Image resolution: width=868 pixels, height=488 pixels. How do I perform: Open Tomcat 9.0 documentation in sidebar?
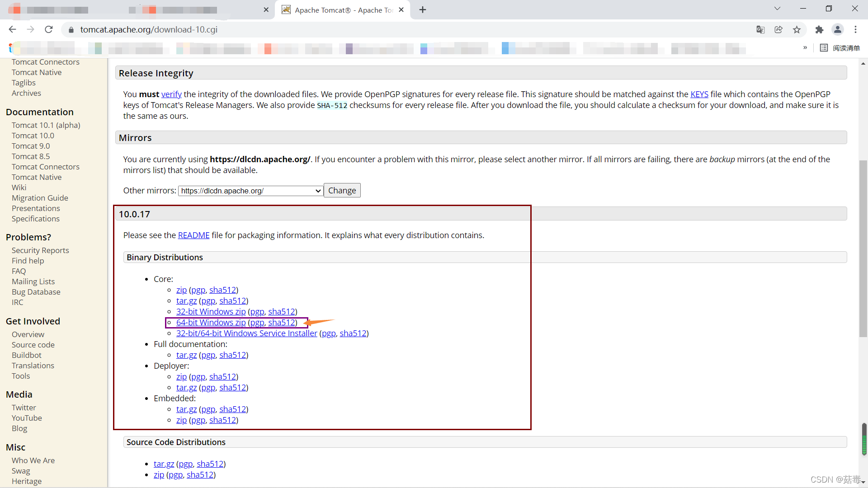pyautogui.click(x=31, y=146)
